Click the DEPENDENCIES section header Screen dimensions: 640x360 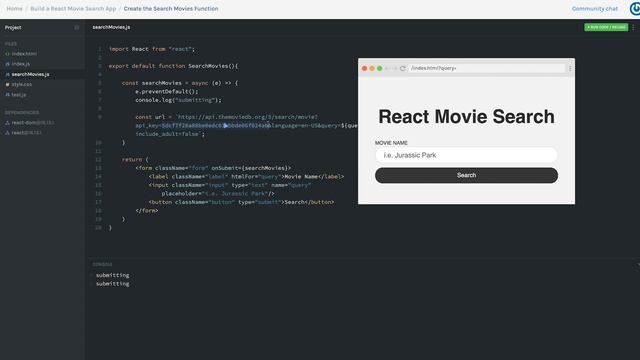pyautogui.click(x=22, y=113)
